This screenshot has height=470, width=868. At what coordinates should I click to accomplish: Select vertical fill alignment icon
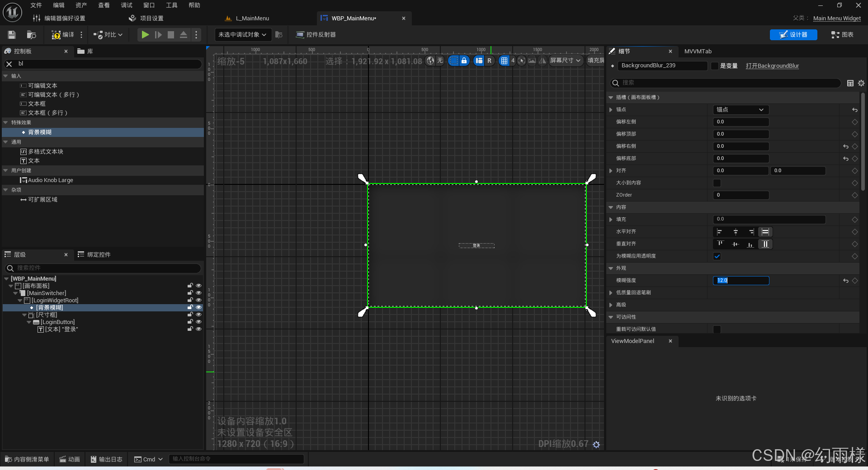point(765,244)
